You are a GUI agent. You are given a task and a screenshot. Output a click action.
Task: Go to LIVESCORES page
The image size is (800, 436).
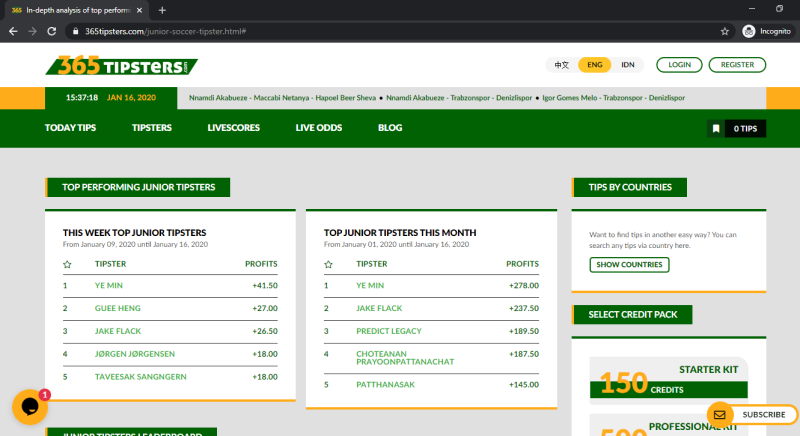point(234,127)
